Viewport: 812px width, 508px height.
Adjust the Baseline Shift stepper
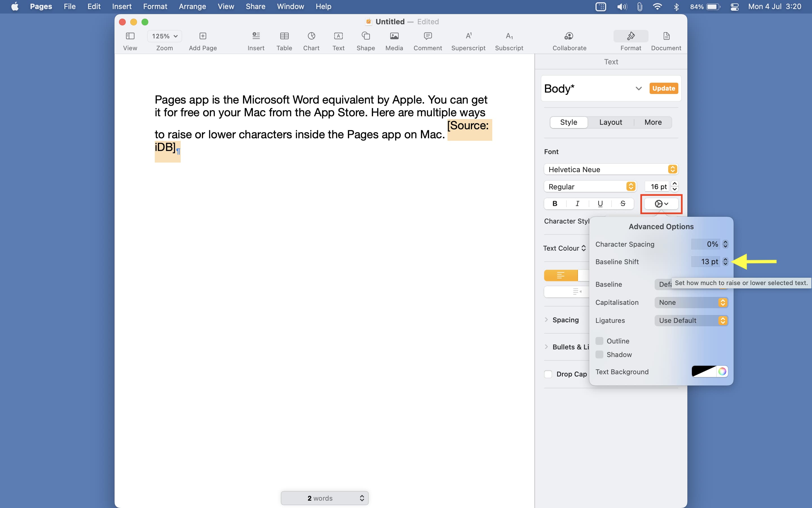[x=725, y=261]
